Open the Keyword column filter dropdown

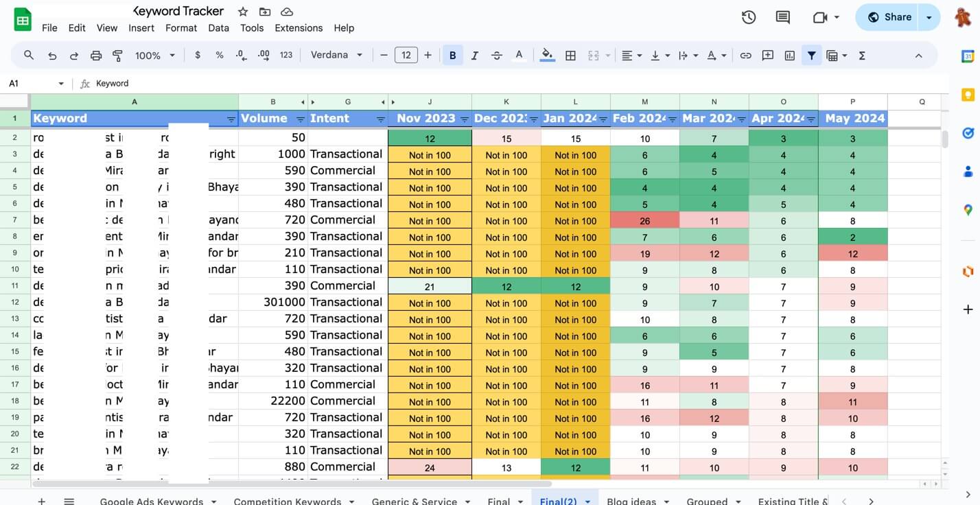(x=231, y=119)
